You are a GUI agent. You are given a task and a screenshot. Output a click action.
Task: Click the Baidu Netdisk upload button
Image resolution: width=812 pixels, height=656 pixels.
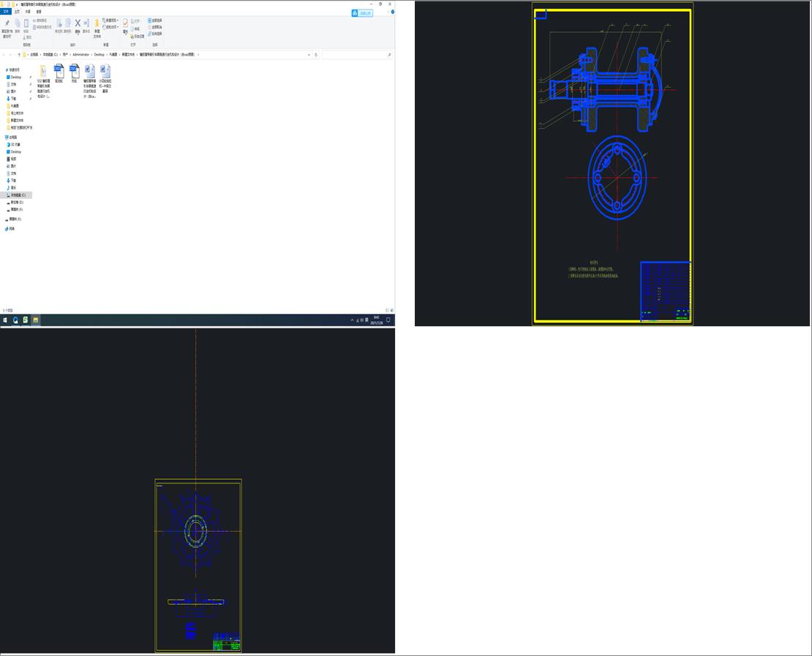[362, 13]
